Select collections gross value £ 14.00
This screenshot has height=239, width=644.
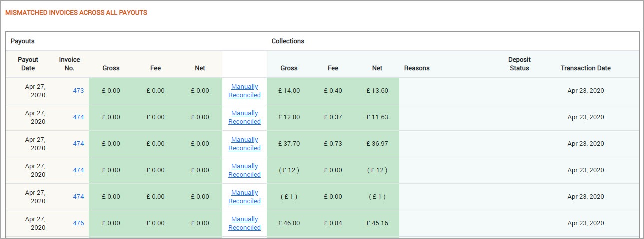[x=289, y=91]
